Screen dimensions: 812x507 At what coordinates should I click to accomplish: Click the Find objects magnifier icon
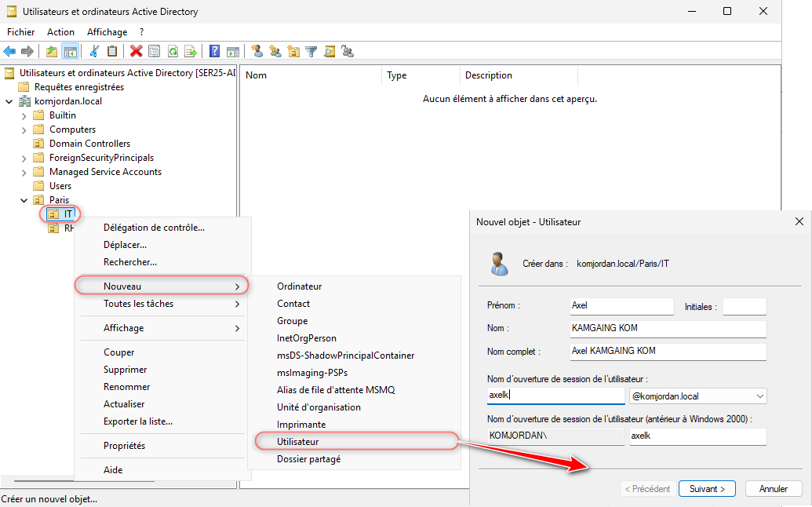coord(330,51)
